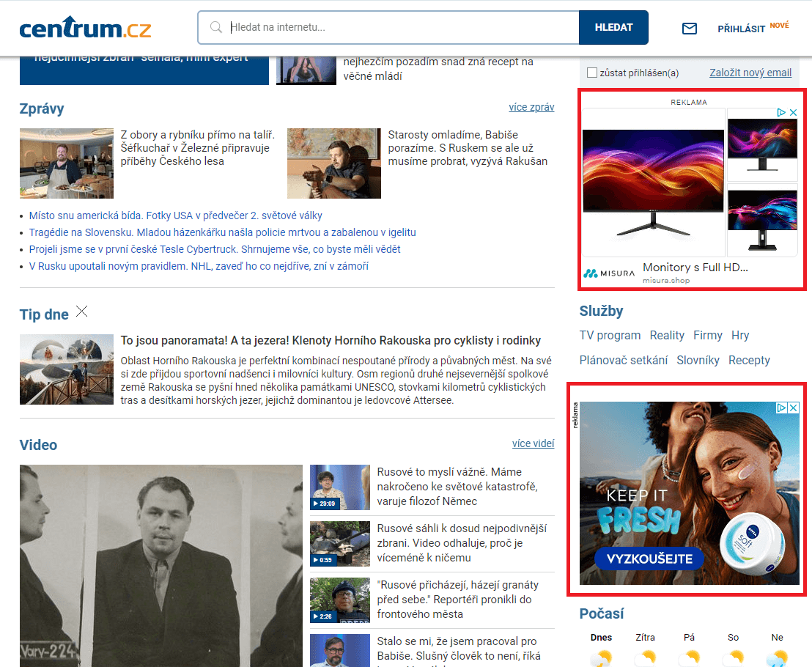Screen dimensions: 812x667
Task: Open the mail envelope icon
Action: tap(689, 29)
